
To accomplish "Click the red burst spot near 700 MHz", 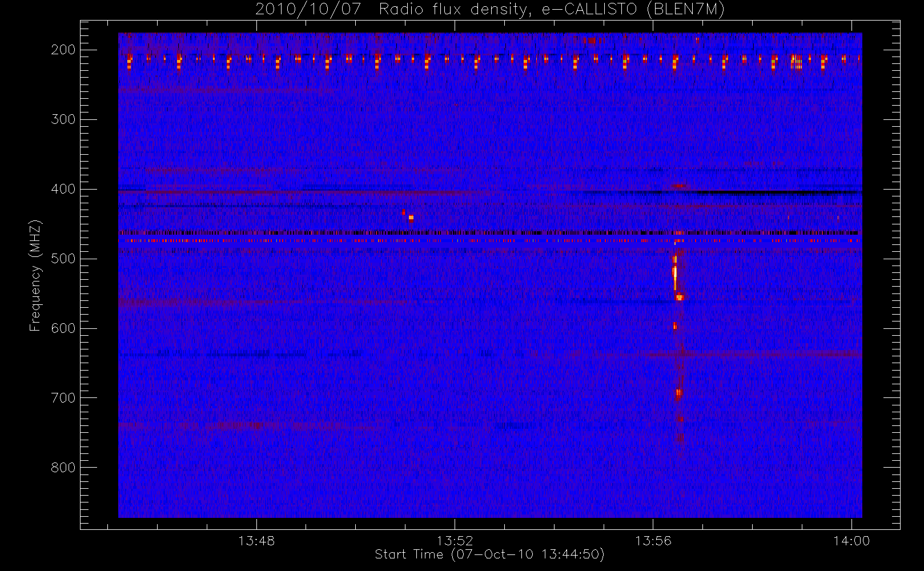I will tap(679, 393).
